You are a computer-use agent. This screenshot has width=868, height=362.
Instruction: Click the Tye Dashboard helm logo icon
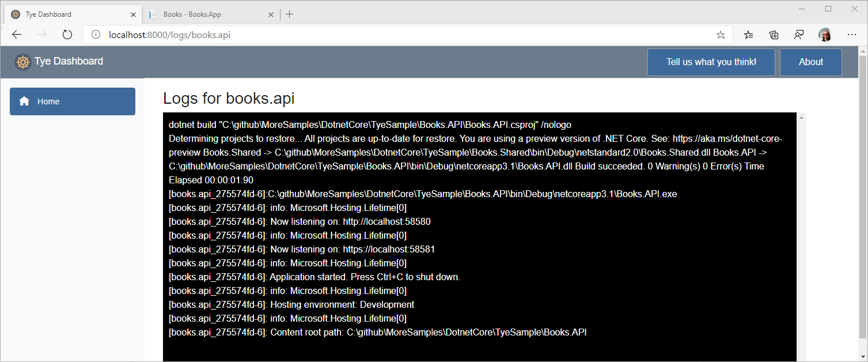(x=22, y=62)
